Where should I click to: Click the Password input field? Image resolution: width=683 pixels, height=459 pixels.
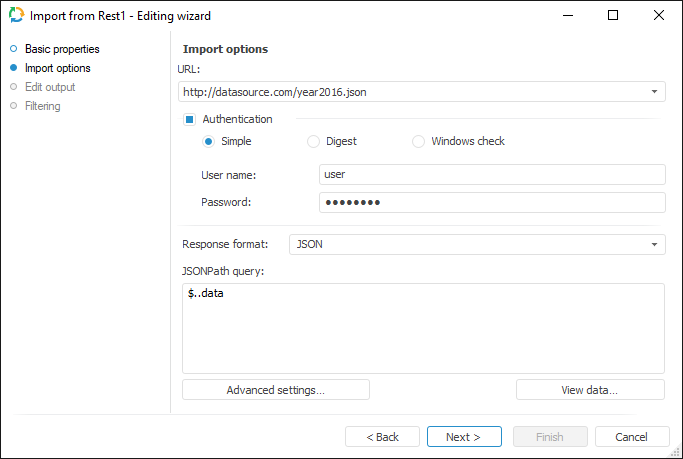(x=491, y=203)
